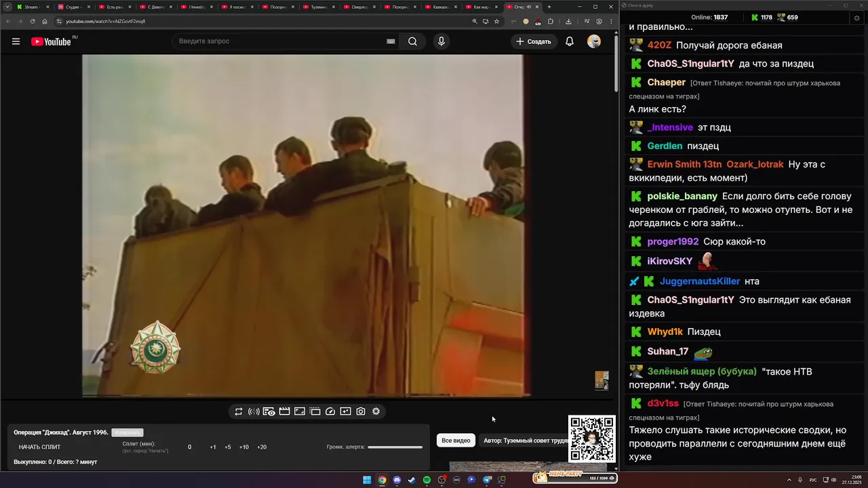The height and width of the screenshot is (488, 868).
Task: Click the browser zoom magnifier in address bar
Action: point(475,21)
